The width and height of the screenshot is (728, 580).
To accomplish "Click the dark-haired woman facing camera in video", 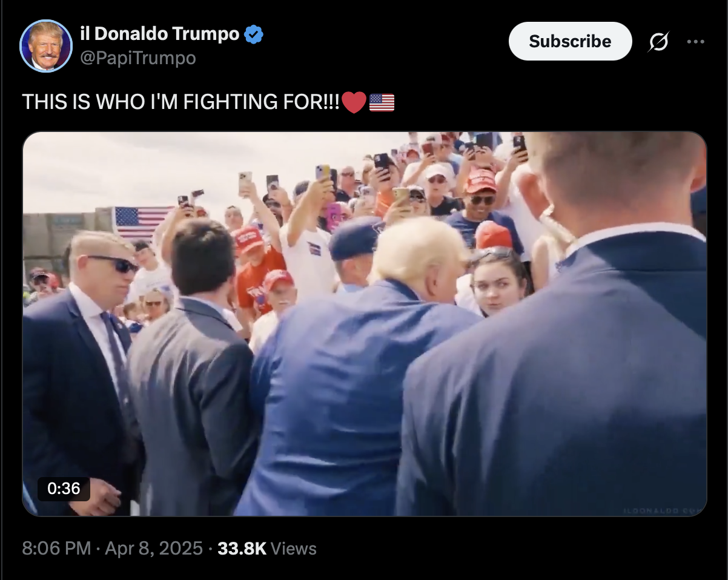I will 498,282.
